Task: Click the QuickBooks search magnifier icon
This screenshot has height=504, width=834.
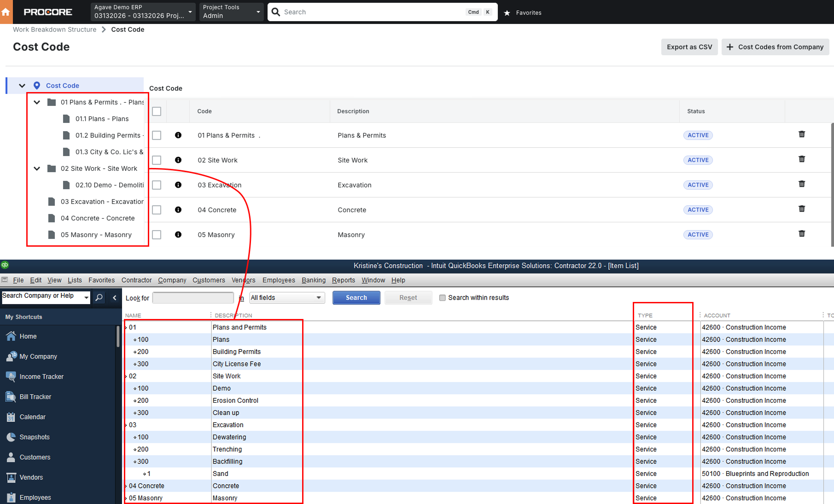Action: click(99, 298)
